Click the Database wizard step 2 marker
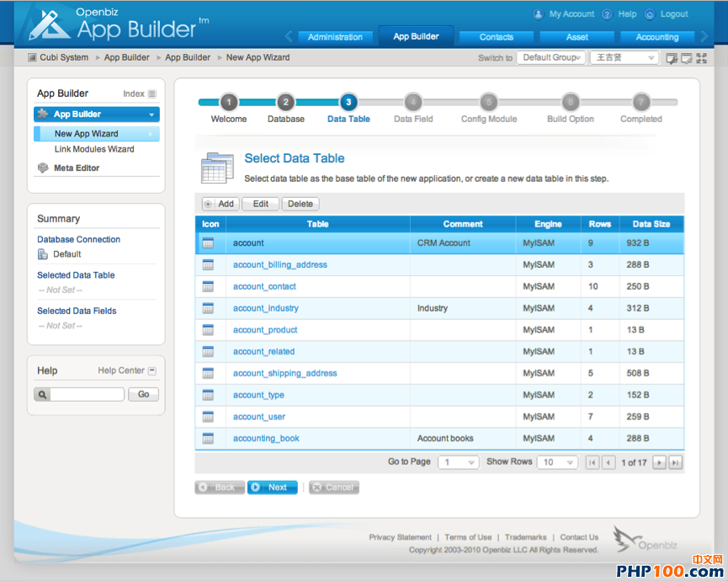This screenshot has height=581, width=728. tap(285, 103)
